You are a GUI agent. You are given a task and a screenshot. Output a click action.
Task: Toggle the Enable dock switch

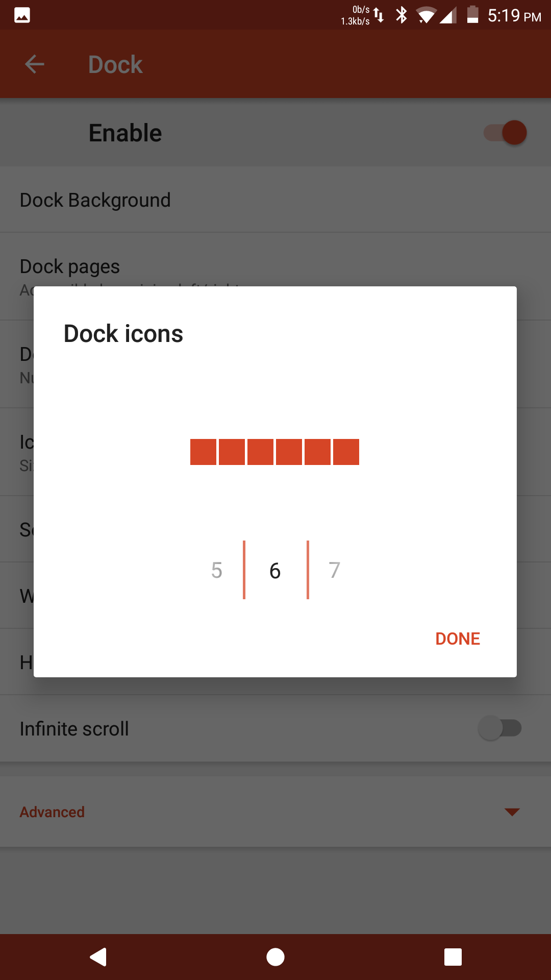coord(505,133)
